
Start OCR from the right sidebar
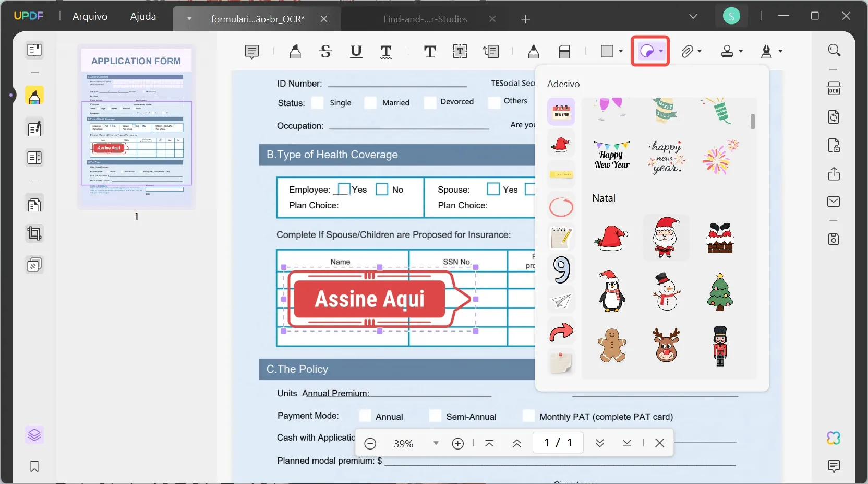[834, 88]
